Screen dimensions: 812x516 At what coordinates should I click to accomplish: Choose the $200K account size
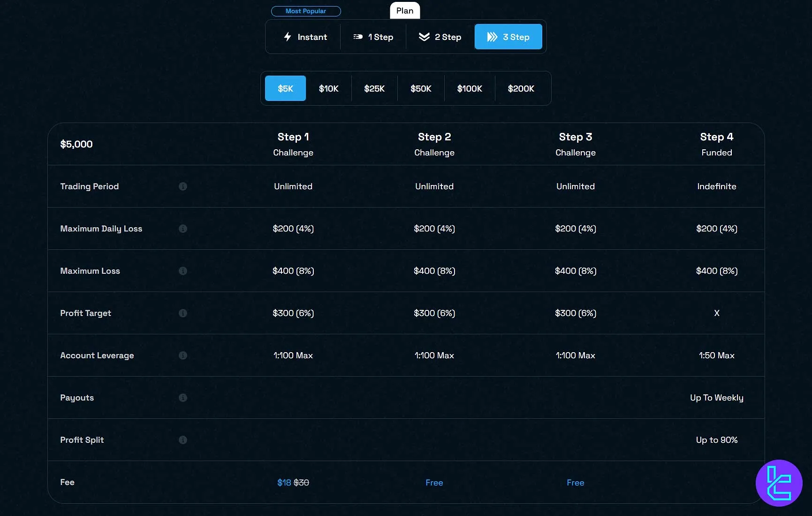(x=521, y=89)
